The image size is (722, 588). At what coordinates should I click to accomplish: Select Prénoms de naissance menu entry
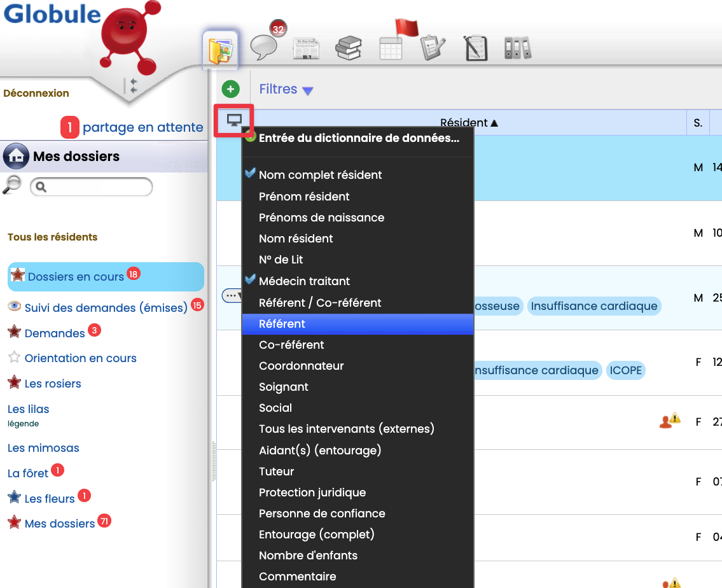[x=321, y=218]
